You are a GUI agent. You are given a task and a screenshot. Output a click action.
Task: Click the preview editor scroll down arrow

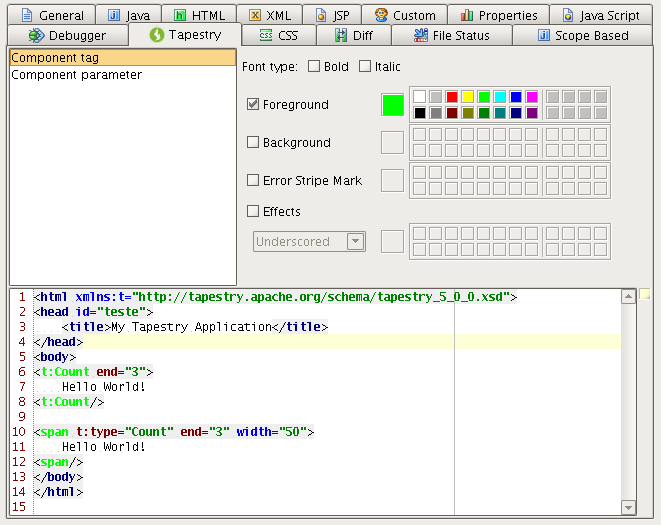pos(628,507)
